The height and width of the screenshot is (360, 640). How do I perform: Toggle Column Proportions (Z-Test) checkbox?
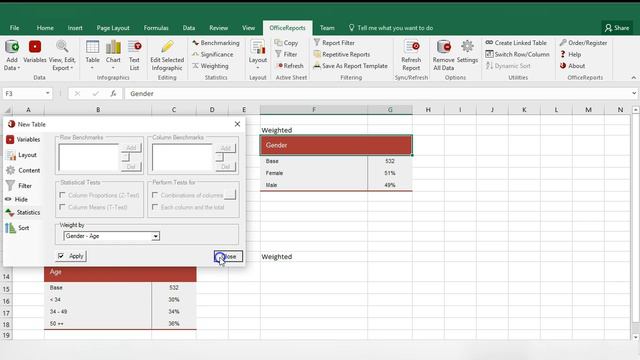pyautogui.click(x=62, y=195)
